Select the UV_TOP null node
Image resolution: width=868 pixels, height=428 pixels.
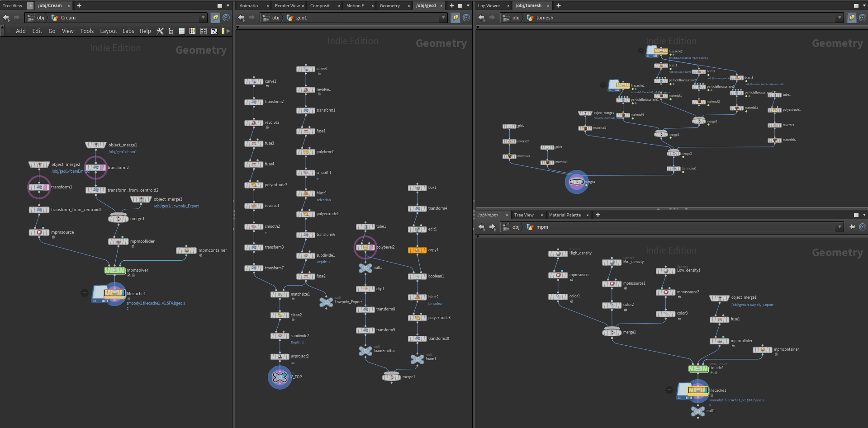(x=280, y=377)
